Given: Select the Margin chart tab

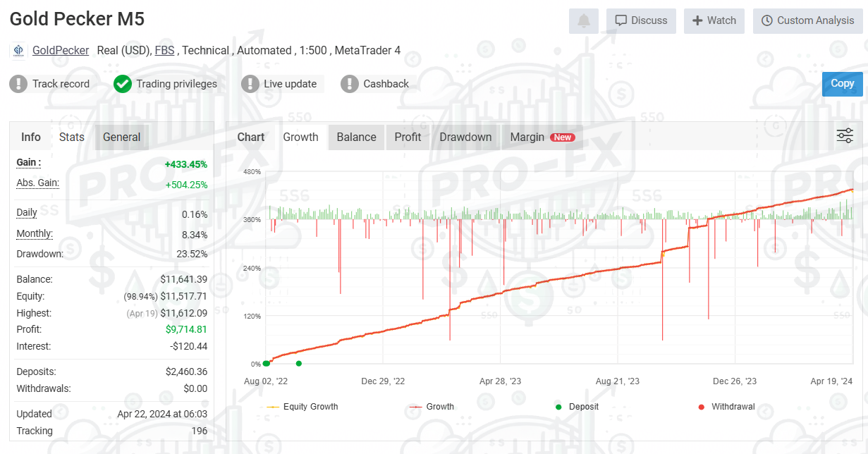Looking at the screenshot, I should pos(542,137).
